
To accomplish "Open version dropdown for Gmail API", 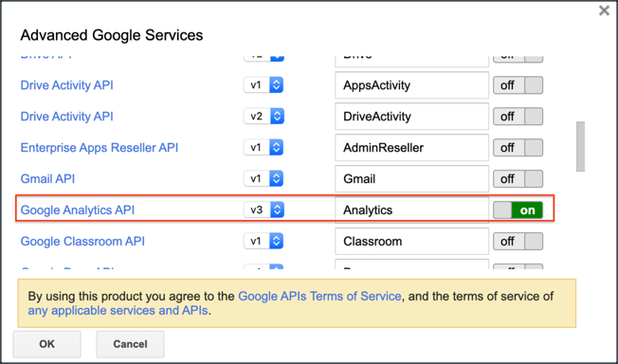I will (x=264, y=178).
